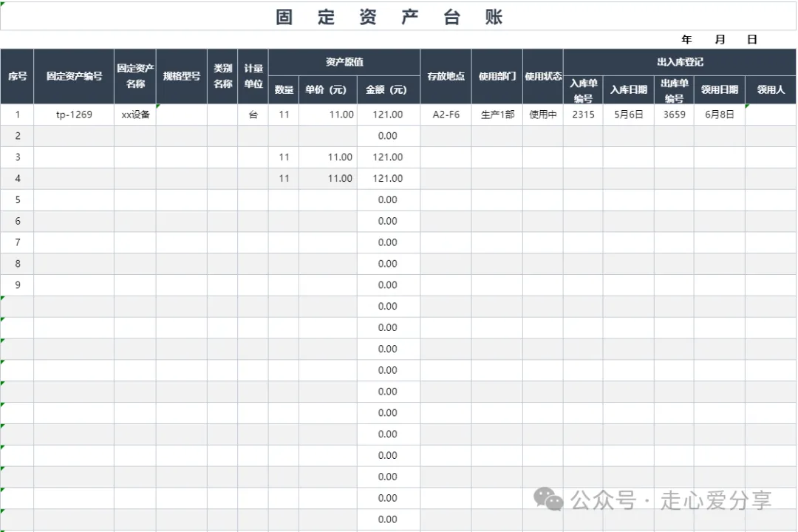Image resolution: width=798 pixels, height=532 pixels.
Task: Click the 年 date label
Action: [x=686, y=39]
